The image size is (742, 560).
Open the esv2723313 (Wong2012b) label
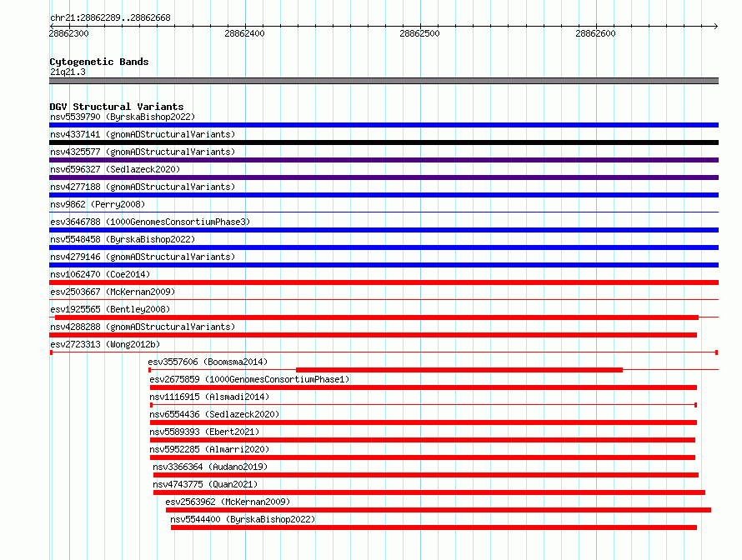105,344
